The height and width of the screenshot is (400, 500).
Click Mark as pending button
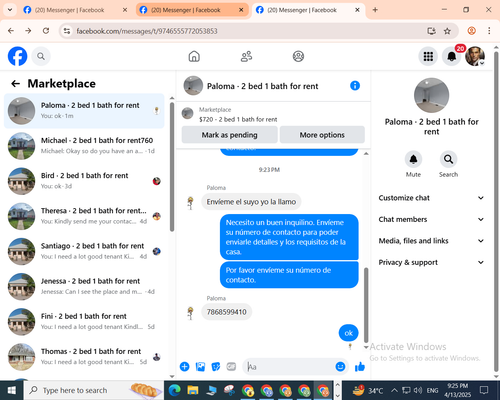click(x=229, y=135)
